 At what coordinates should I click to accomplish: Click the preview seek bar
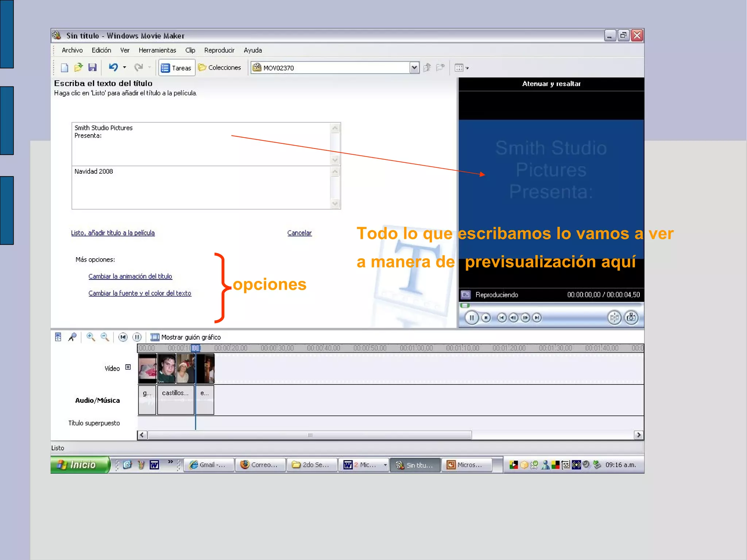[x=551, y=305]
